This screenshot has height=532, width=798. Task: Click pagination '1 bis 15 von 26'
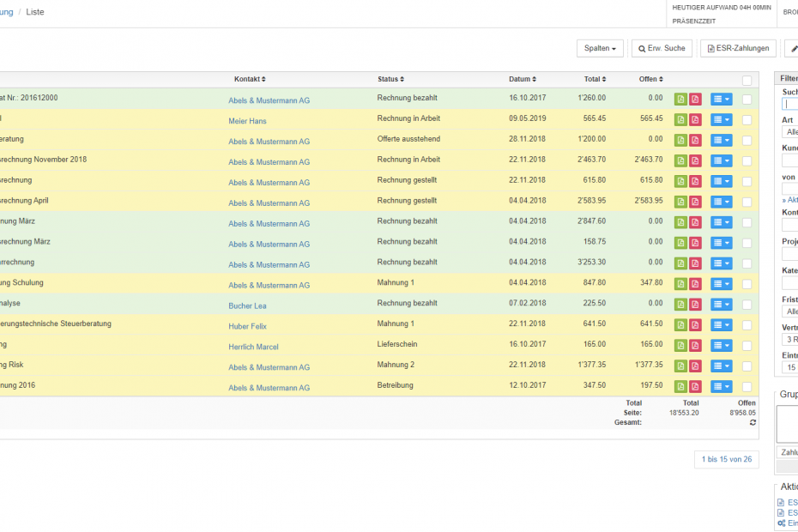(x=726, y=459)
